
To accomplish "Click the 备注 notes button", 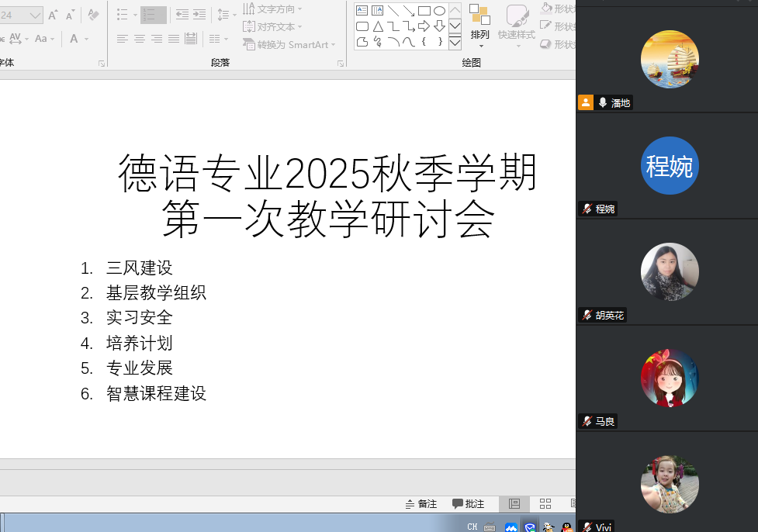I will [x=421, y=504].
